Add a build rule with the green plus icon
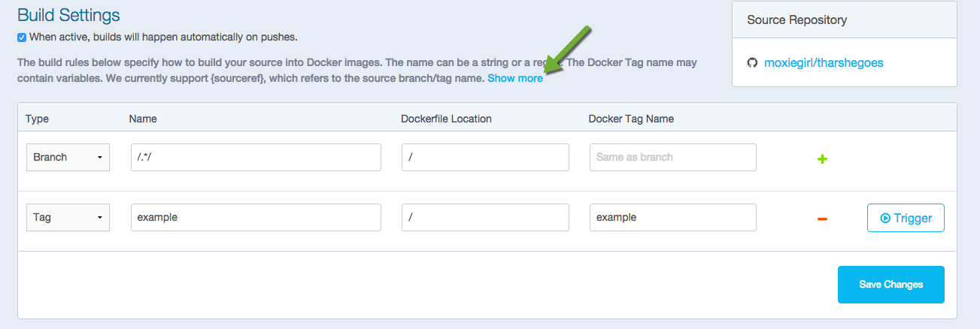 (822, 159)
